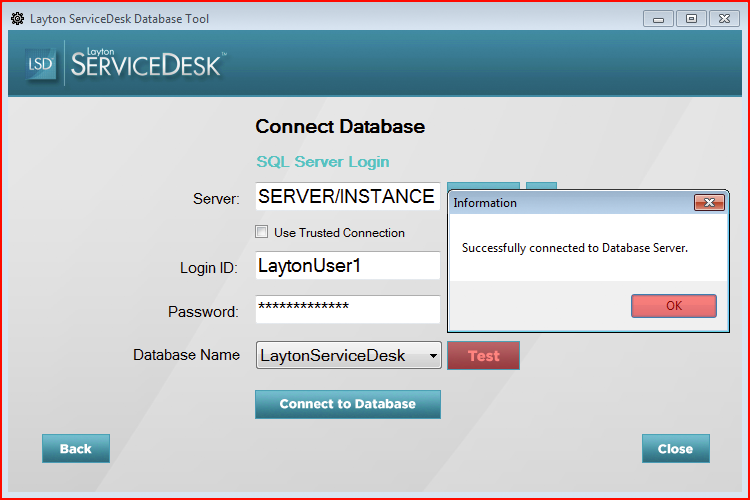Click the Password: label
This screenshot has width=750, height=500.
point(203,312)
